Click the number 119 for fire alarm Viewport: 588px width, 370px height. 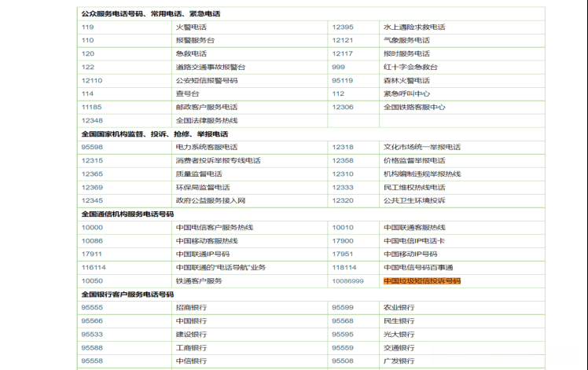click(88, 27)
